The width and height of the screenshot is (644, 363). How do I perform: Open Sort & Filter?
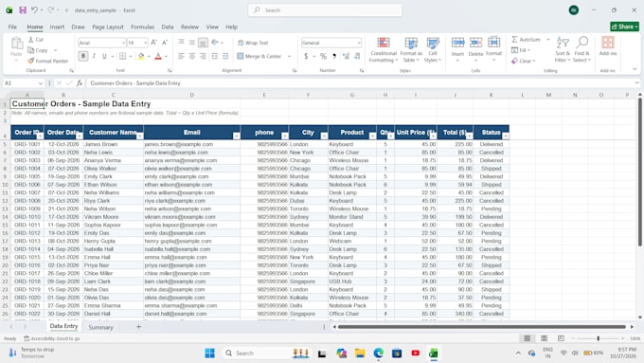pos(563,49)
